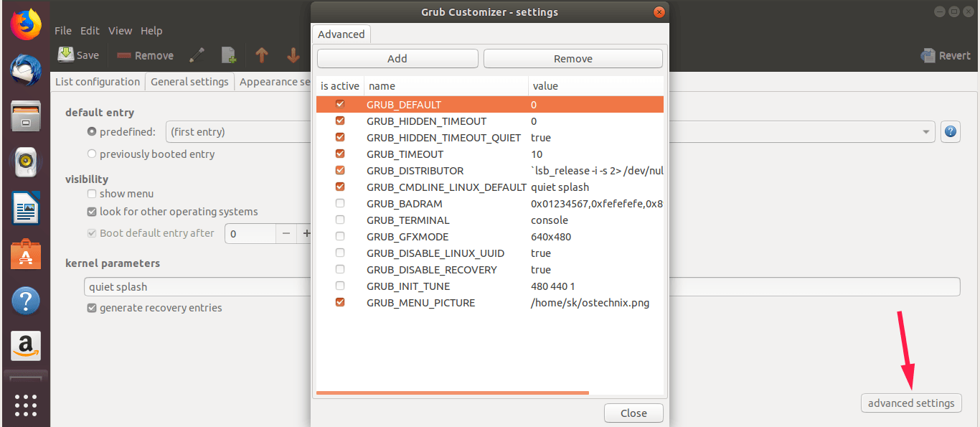Move selected entry down with the arrow icon
The image size is (980, 427).
pyautogui.click(x=292, y=55)
